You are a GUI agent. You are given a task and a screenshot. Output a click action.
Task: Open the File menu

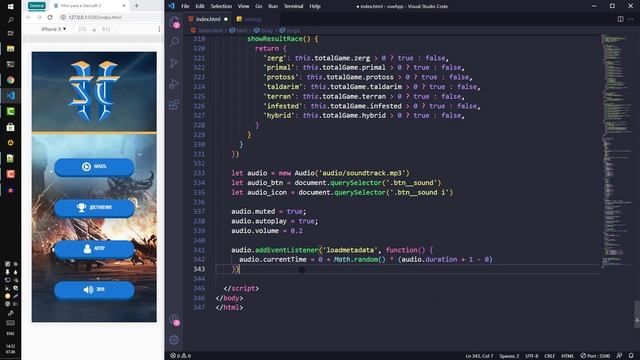185,6
